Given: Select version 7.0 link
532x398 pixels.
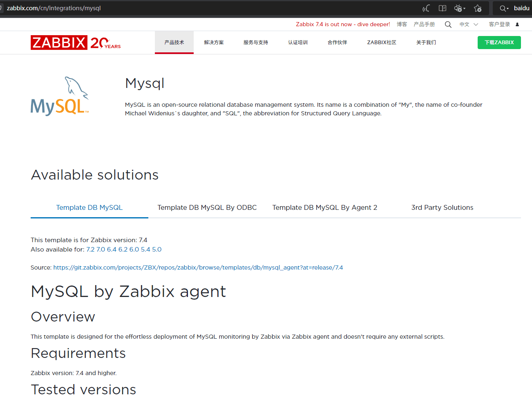Looking at the screenshot, I should [101, 250].
